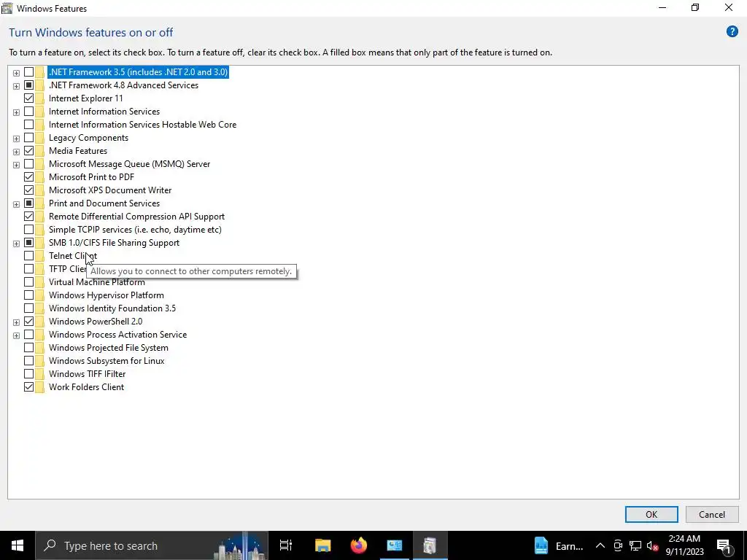Expand Internet Information Services node
747x560 pixels.
(x=16, y=112)
